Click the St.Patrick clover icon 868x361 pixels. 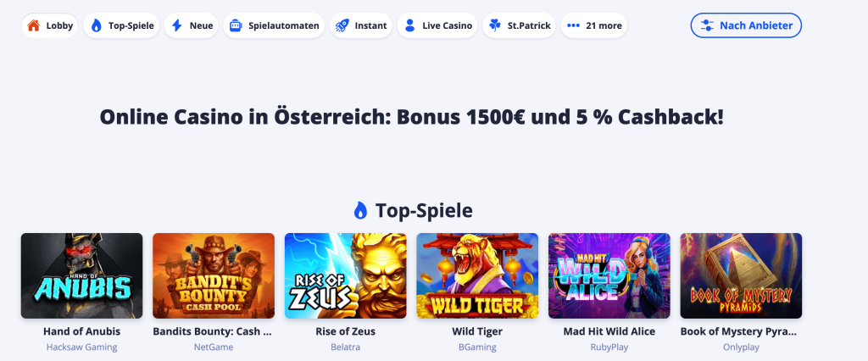(495, 25)
